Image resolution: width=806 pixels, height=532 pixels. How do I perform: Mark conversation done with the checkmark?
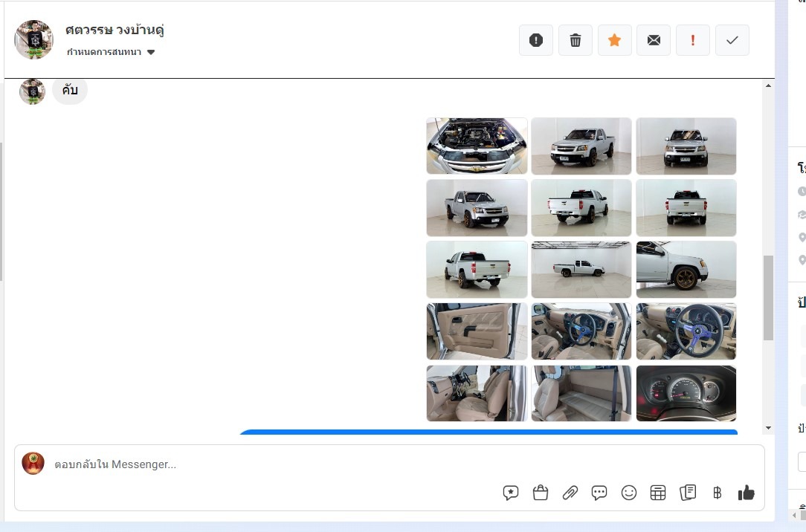(732, 40)
